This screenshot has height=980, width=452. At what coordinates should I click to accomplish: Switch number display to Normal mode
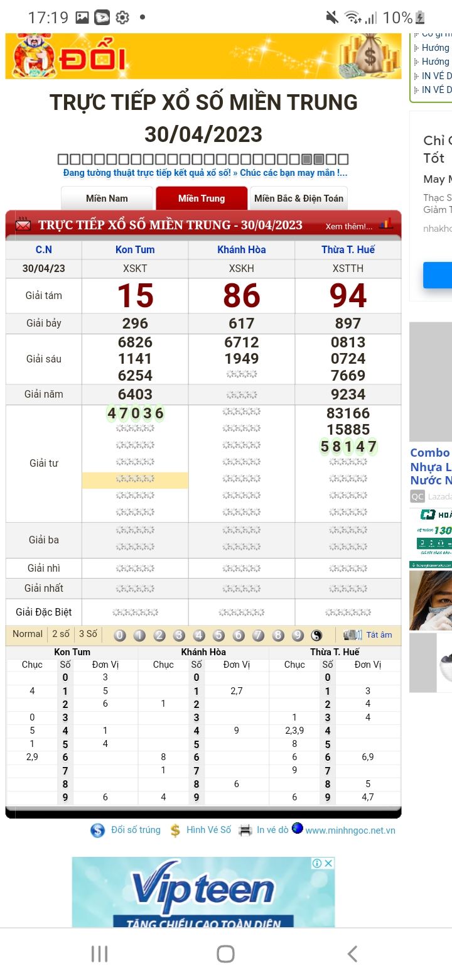click(x=28, y=634)
